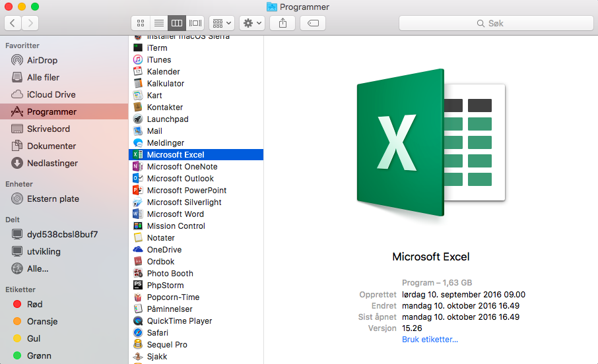Open AirDrop in the sidebar
598x364 pixels.
(64, 60)
